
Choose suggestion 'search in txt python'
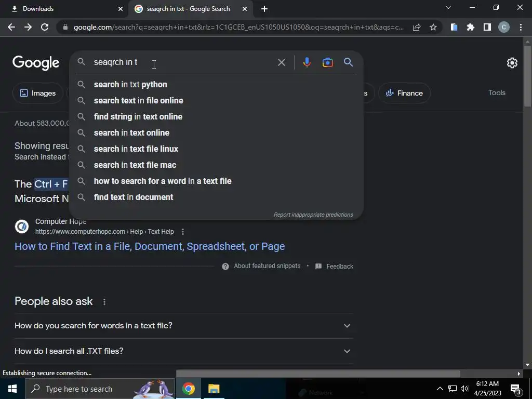point(216,85)
